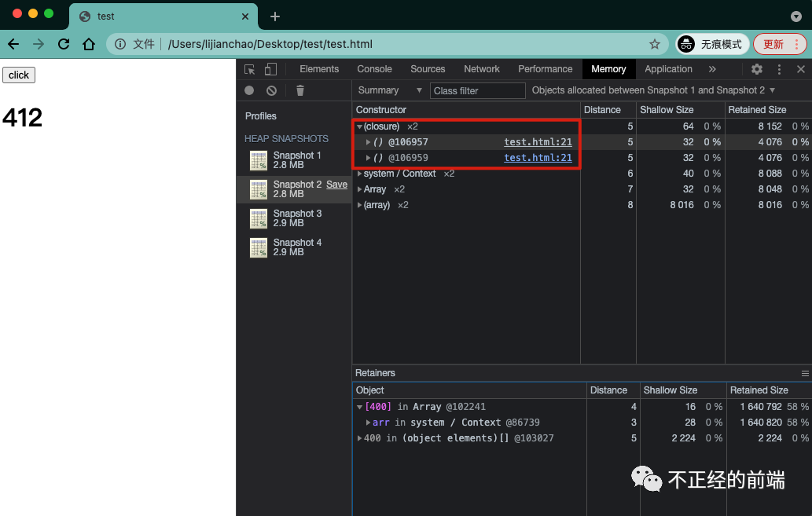The height and width of the screenshot is (516, 812).
Task: Expand the system / Context row
Action: click(x=359, y=174)
